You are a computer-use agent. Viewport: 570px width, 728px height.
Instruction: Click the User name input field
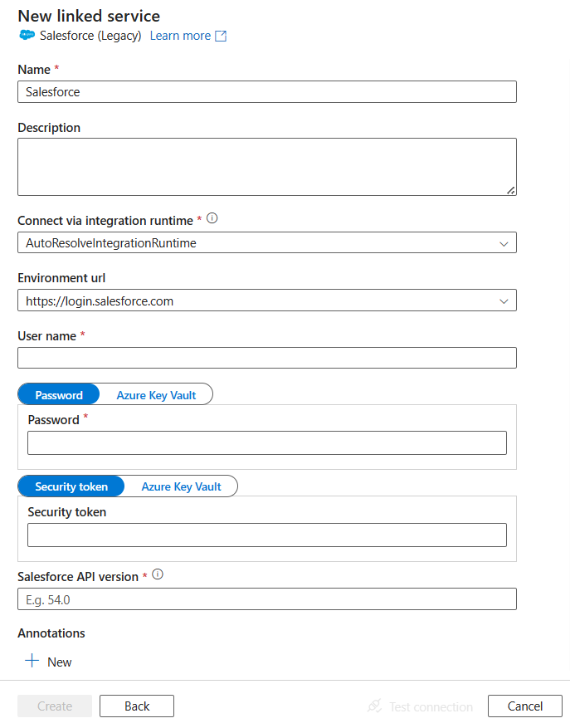266,357
